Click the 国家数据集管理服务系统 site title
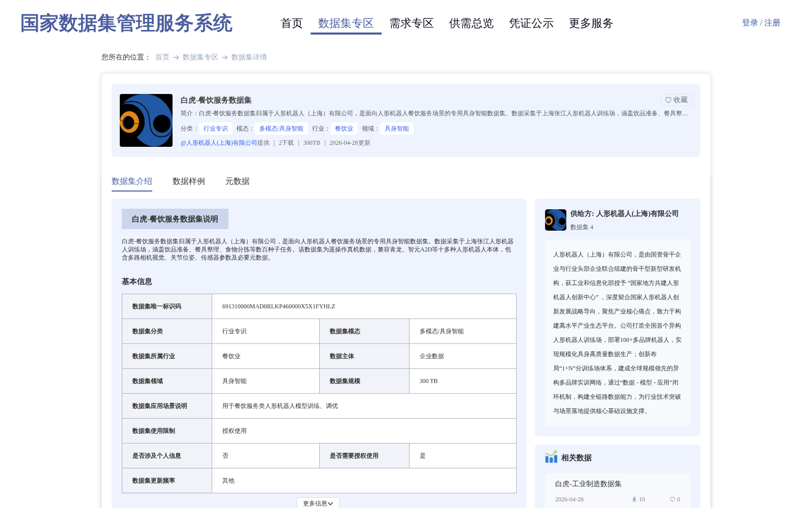Viewport: 812px width, 508px height. coord(126,23)
